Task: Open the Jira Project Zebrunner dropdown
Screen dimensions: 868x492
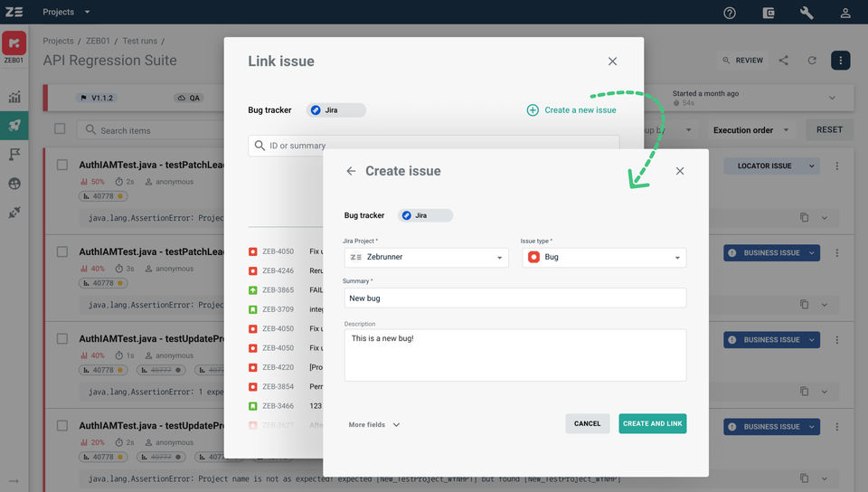Action: tap(426, 258)
